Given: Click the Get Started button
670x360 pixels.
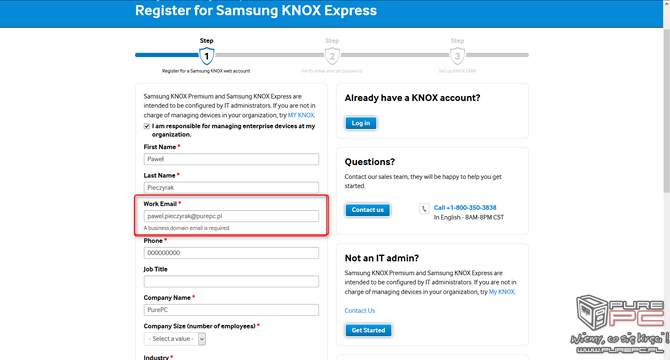Looking at the screenshot, I should point(368,330).
